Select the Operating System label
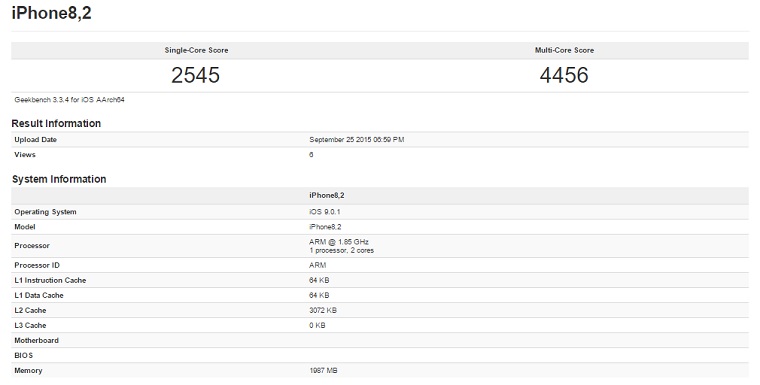Image resolution: width=760 pixels, height=385 pixels. [45, 212]
